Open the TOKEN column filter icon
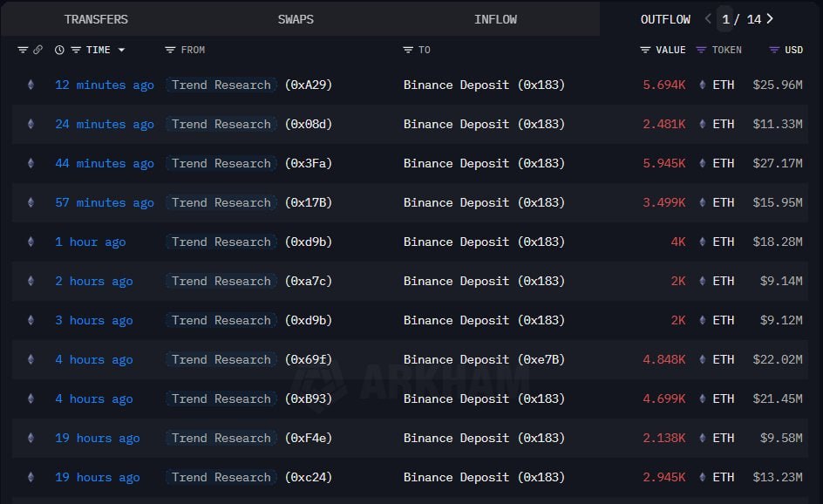 tap(701, 50)
